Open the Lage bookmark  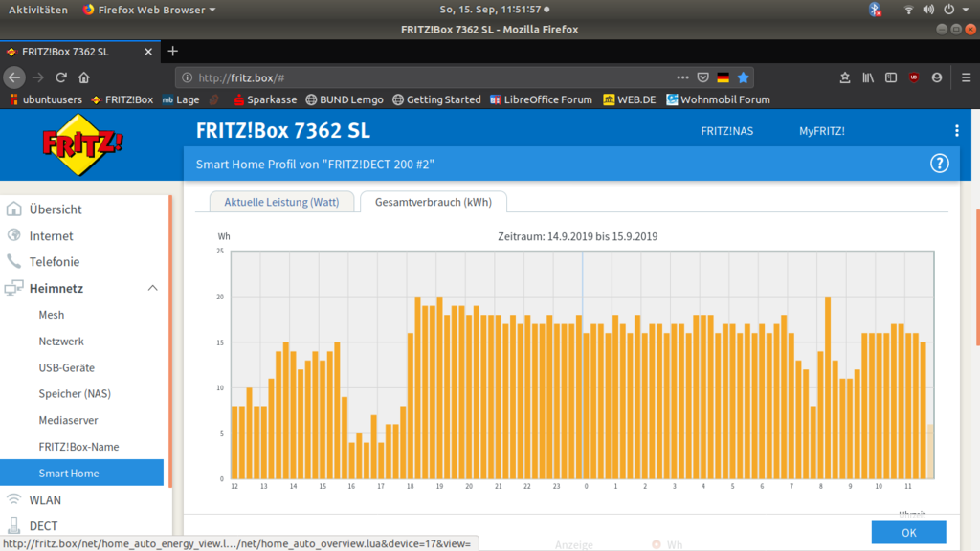181,99
